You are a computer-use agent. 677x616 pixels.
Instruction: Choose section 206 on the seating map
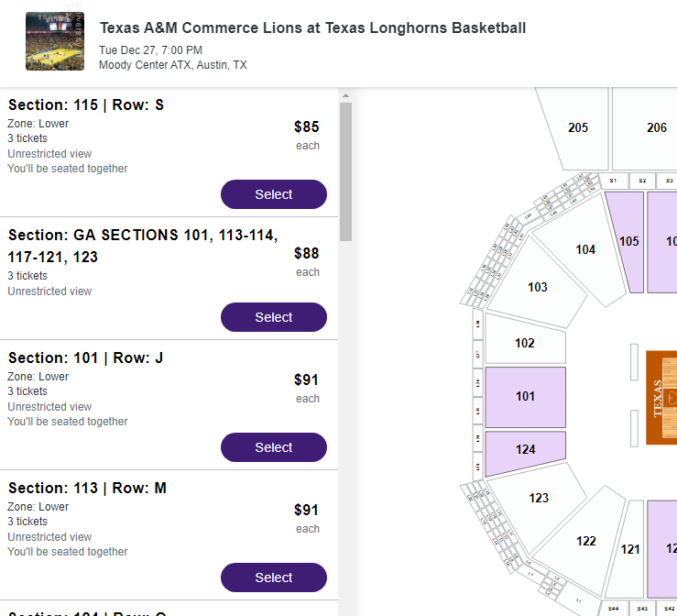[656, 127]
